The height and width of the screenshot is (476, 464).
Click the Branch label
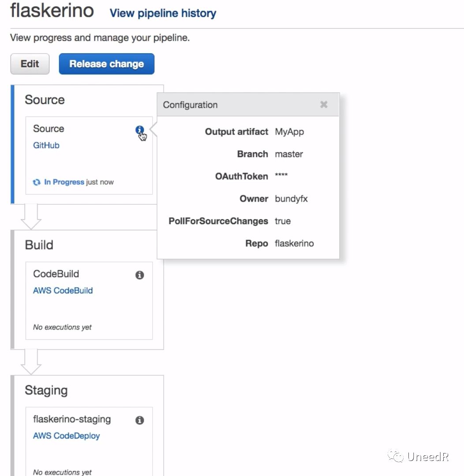tap(252, 154)
